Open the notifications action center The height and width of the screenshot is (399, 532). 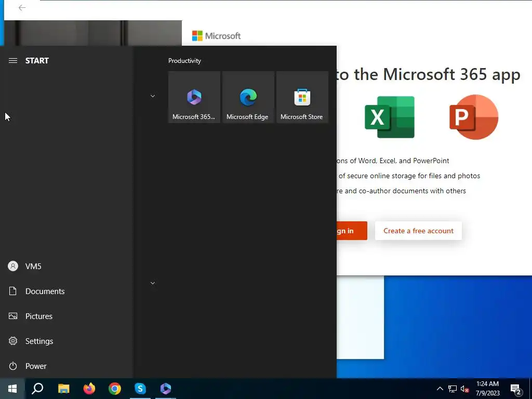click(516, 389)
